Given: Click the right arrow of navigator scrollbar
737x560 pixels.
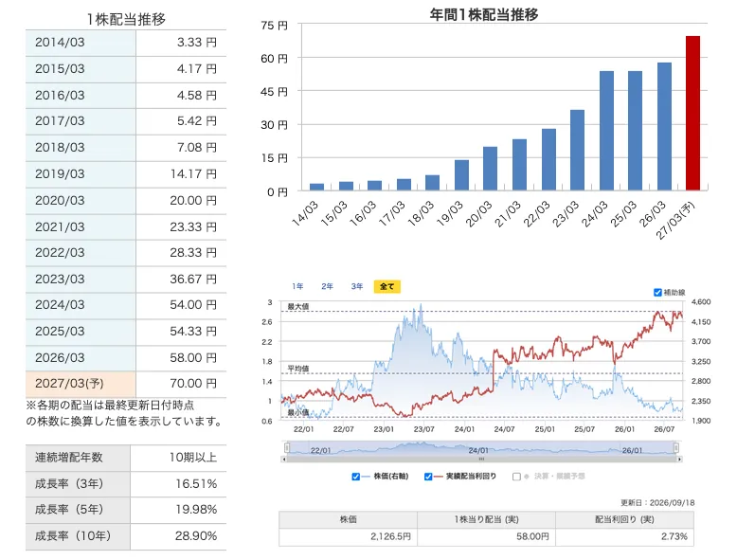Looking at the screenshot, I should coord(679,459).
